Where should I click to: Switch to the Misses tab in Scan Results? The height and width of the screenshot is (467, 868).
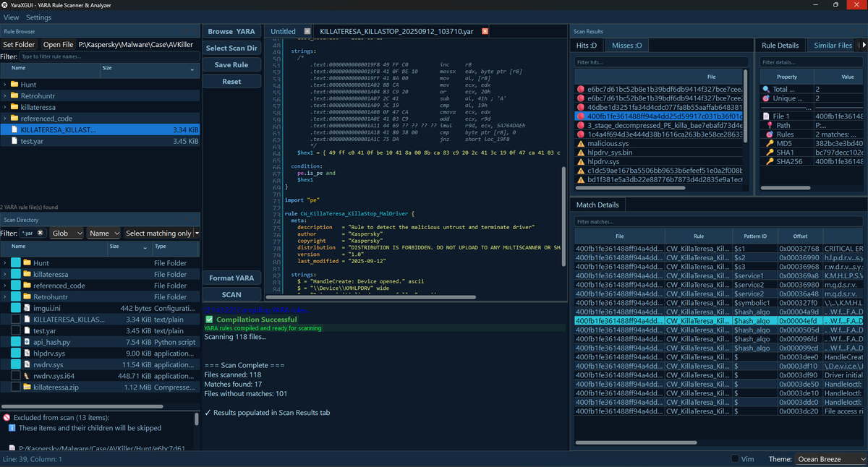click(x=626, y=45)
